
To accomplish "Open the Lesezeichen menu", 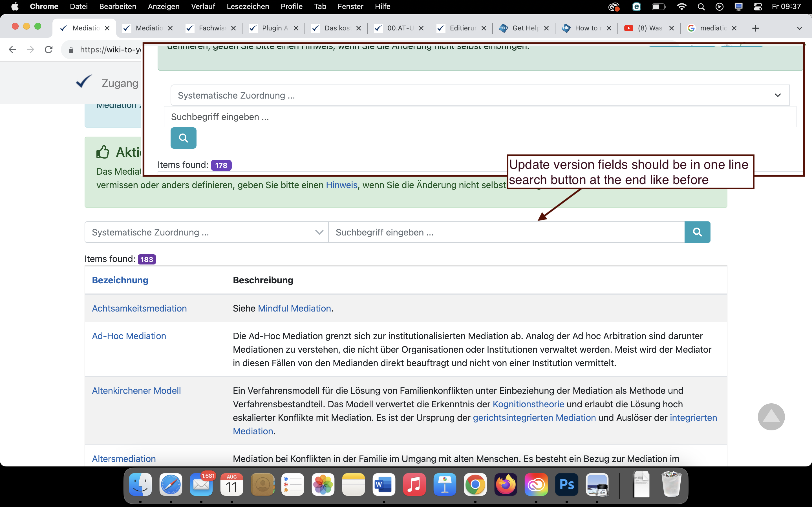I will pos(248,6).
